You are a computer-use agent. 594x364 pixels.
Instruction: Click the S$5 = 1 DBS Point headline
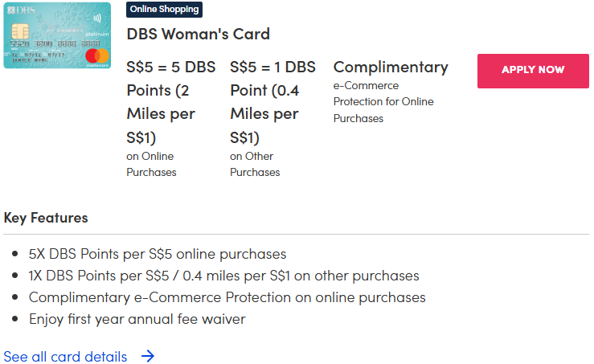pos(272,102)
